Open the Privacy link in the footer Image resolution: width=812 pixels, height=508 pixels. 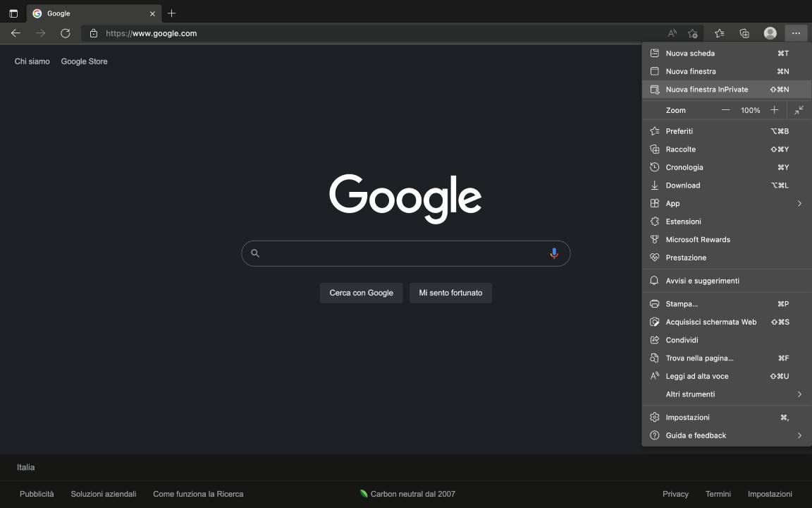675,494
